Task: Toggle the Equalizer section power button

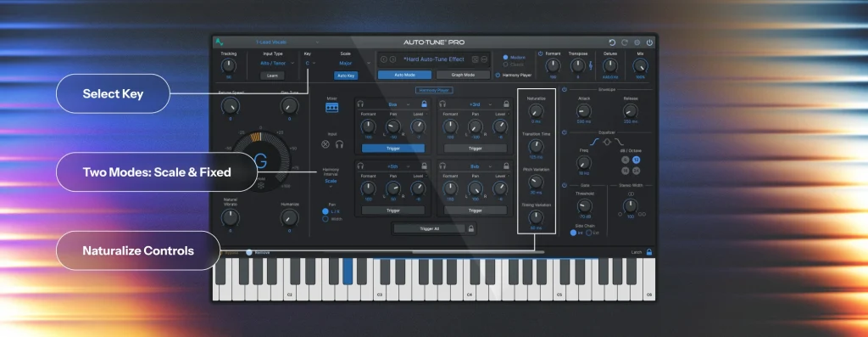Action: click(x=564, y=132)
